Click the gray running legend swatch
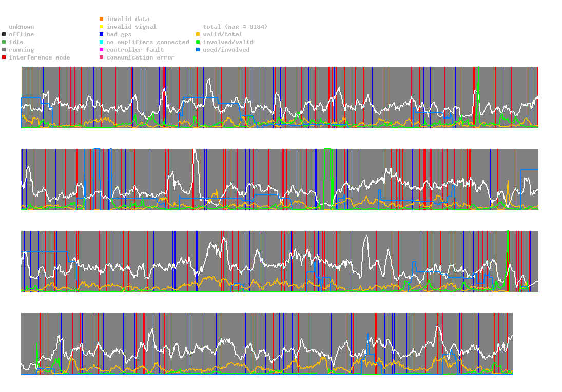Image resolution: width=562 pixels, height=392 pixels. tap(4, 50)
